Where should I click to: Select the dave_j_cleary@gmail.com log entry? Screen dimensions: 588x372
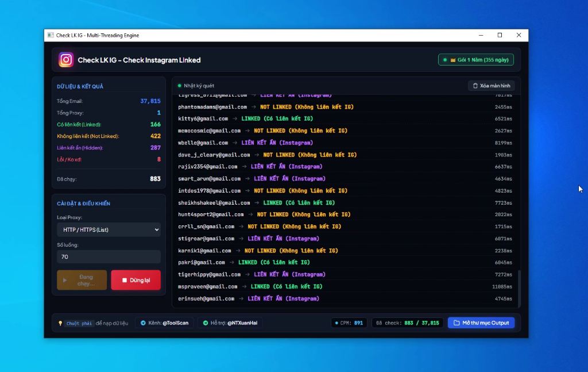pyautogui.click(x=345, y=155)
